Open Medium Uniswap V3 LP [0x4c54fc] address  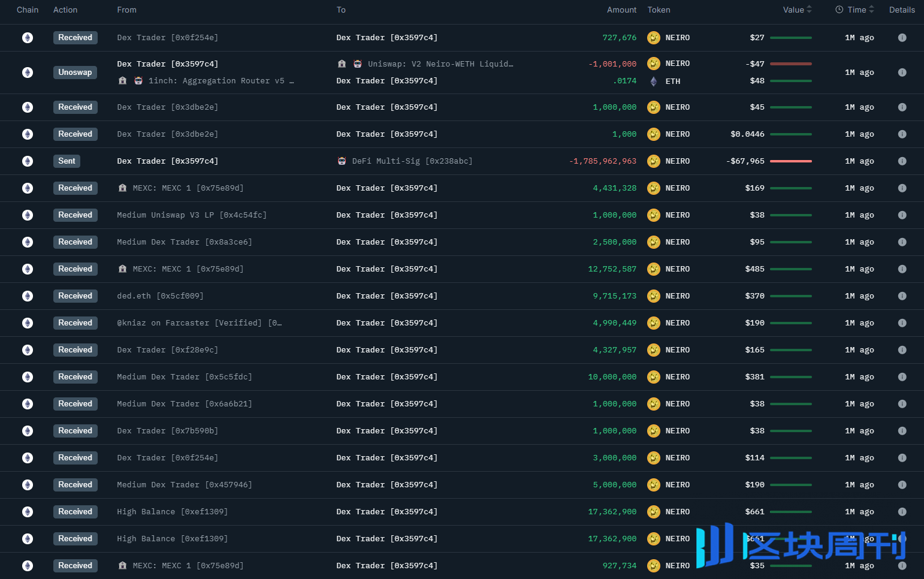192,215
